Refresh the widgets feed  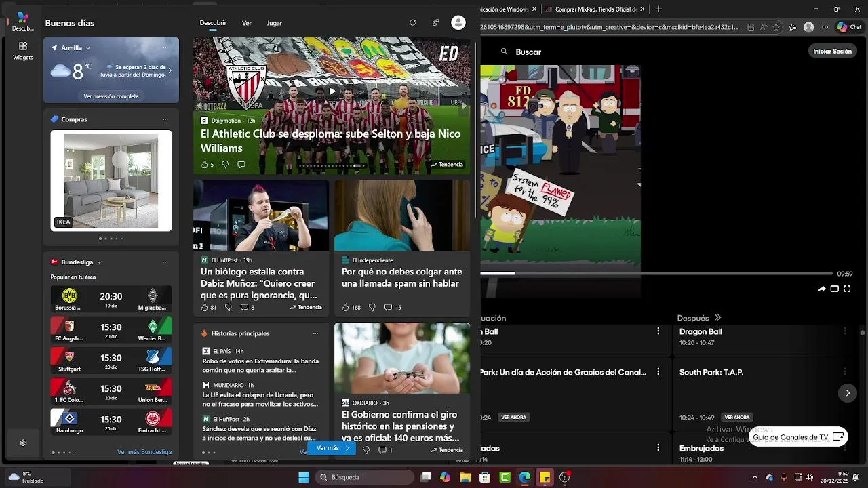tap(412, 22)
